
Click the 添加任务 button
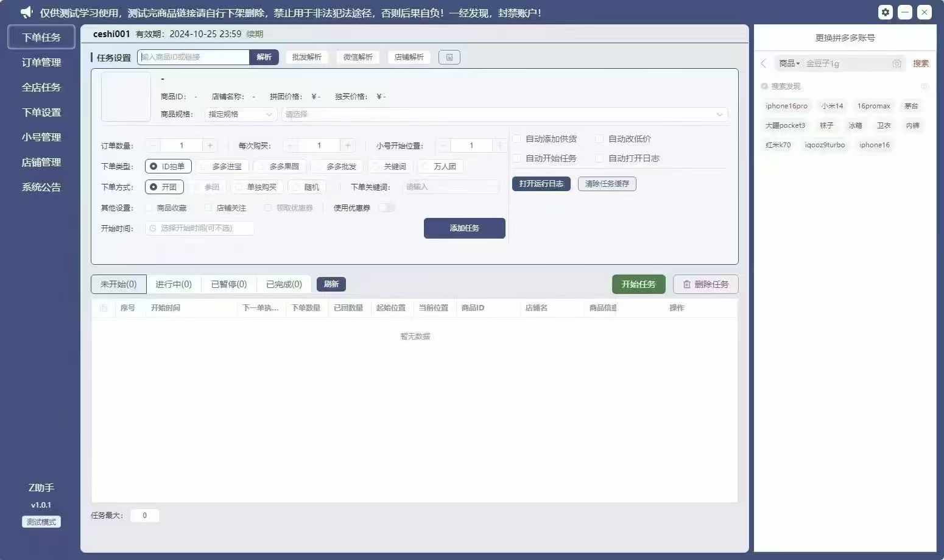(464, 228)
